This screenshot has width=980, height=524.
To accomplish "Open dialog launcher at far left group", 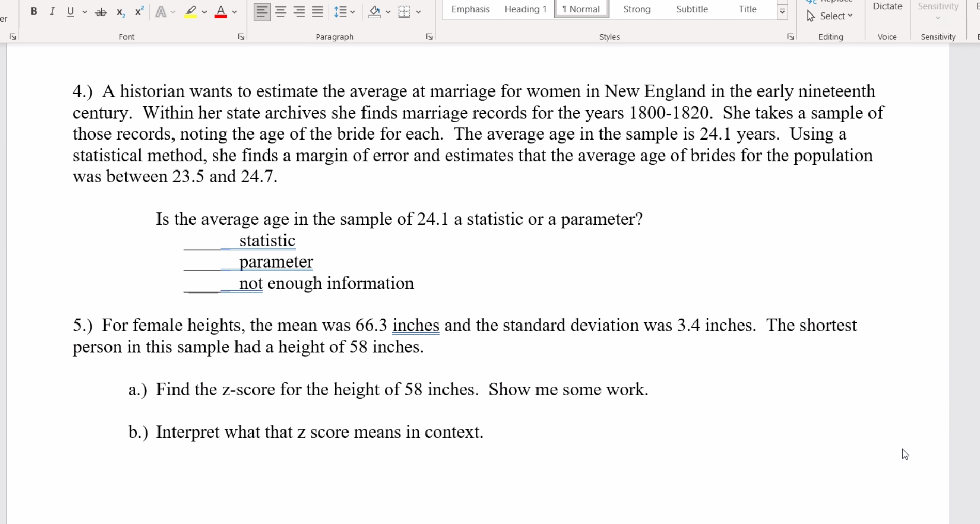I will tap(13, 37).
